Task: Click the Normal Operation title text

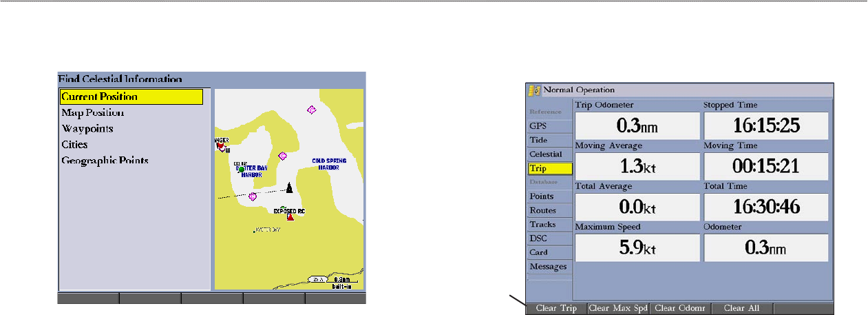Action: (x=579, y=90)
